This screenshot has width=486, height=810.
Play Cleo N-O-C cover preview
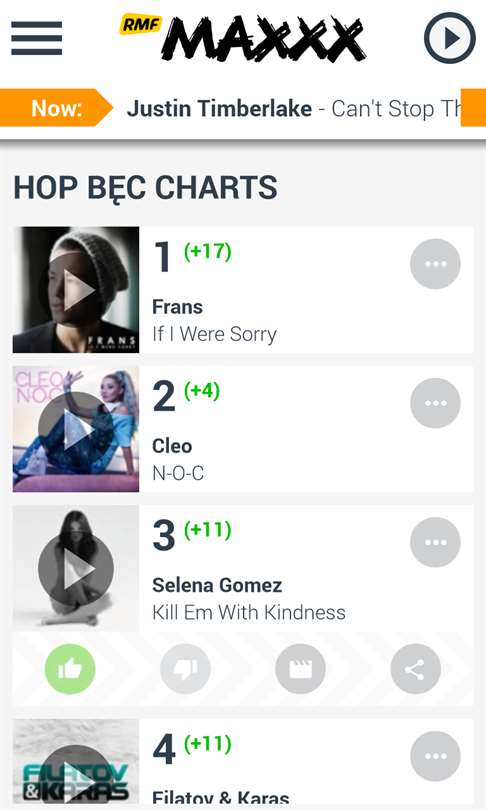[76, 429]
